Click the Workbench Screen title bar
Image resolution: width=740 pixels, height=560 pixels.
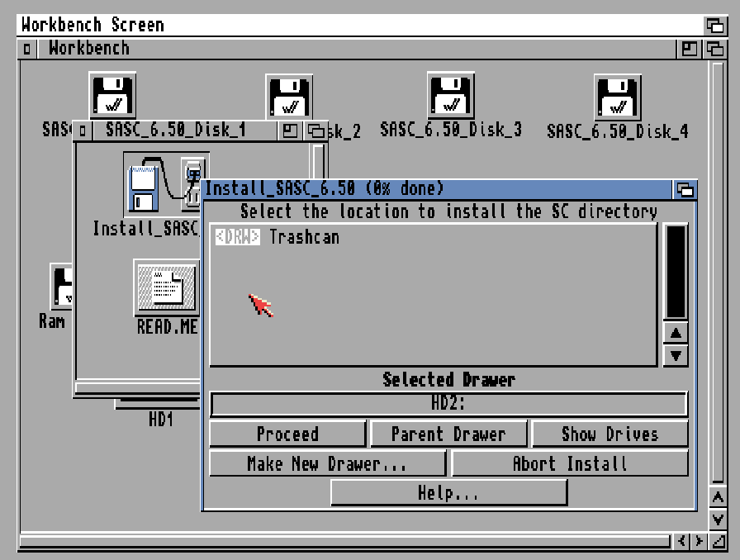359,25
